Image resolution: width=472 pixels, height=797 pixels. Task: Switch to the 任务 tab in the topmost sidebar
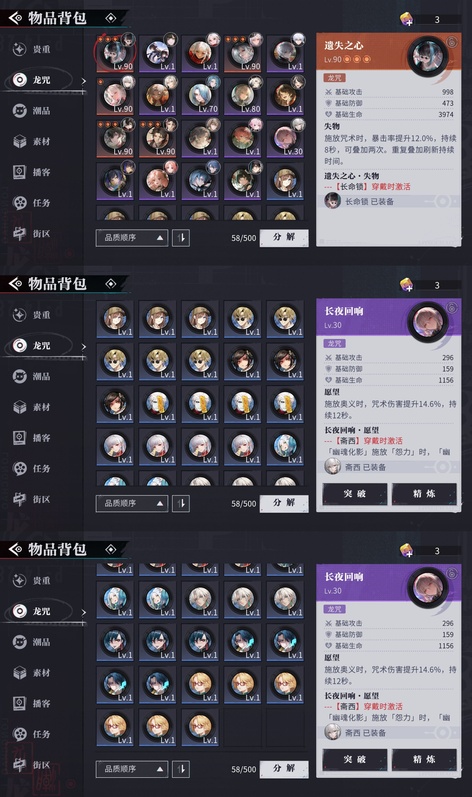pyautogui.click(x=32, y=203)
